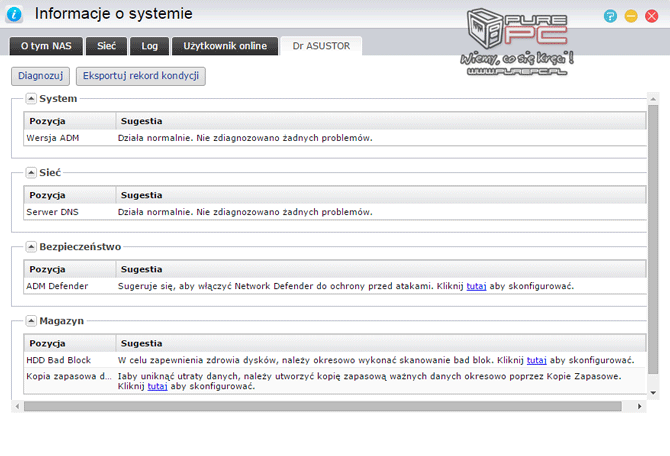Click Sugestia column header in System table
The image size is (670, 456).
click(x=381, y=121)
